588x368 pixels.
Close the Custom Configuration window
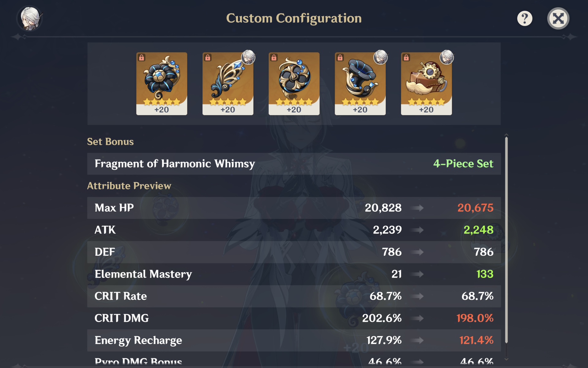558,18
